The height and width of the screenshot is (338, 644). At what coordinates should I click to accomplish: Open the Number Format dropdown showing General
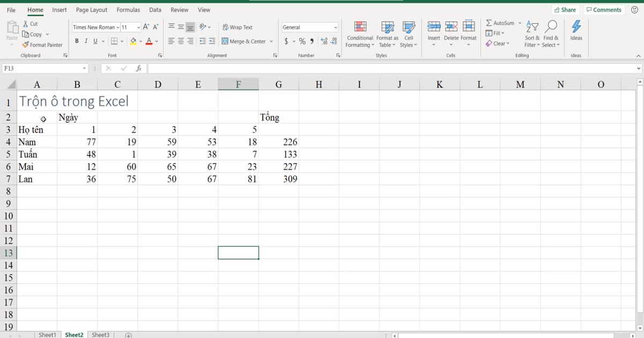pyautogui.click(x=310, y=27)
